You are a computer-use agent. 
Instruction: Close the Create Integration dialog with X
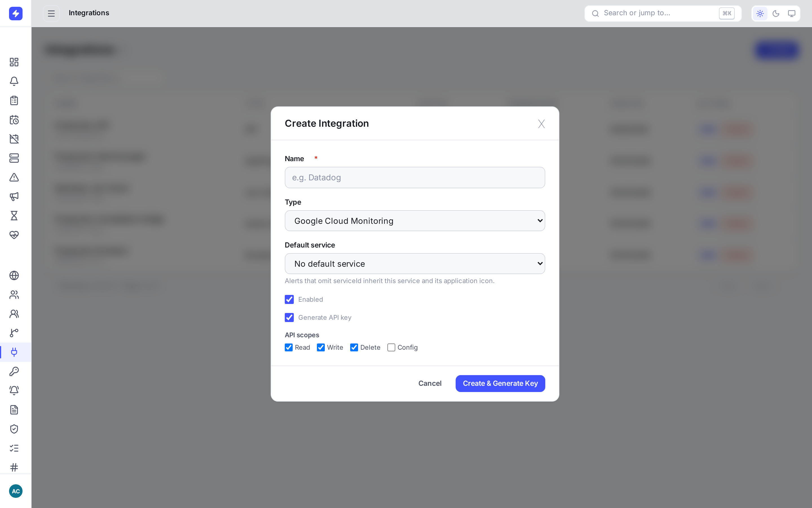point(541,124)
